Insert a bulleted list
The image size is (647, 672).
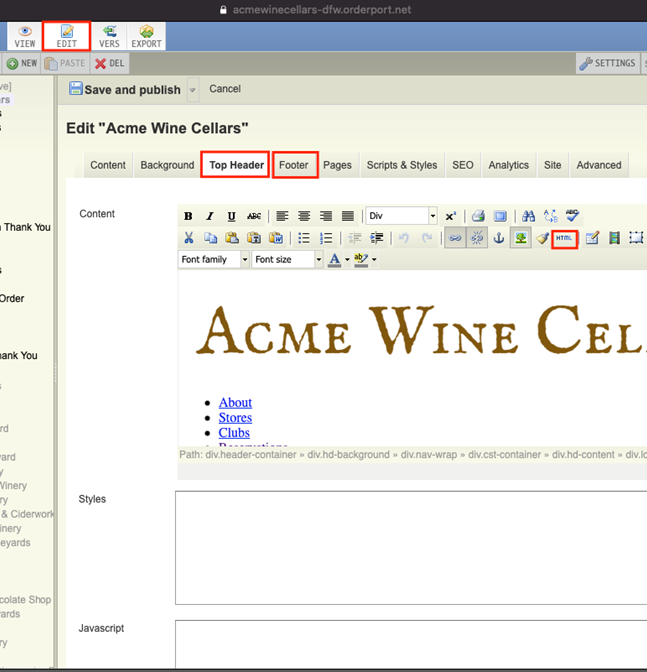tap(304, 238)
